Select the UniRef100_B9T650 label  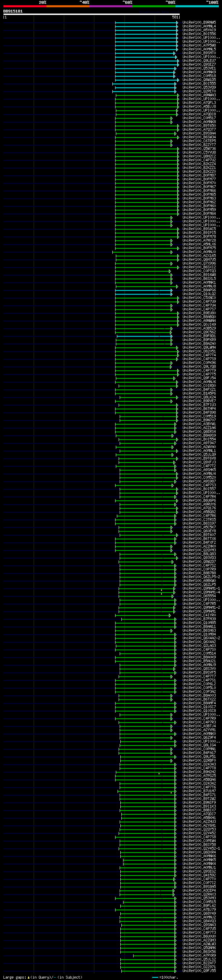(x=199, y=125)
